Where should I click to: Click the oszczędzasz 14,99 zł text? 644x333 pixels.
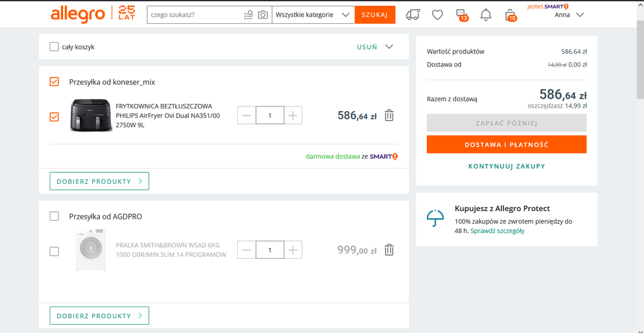[x=557, y=106]
